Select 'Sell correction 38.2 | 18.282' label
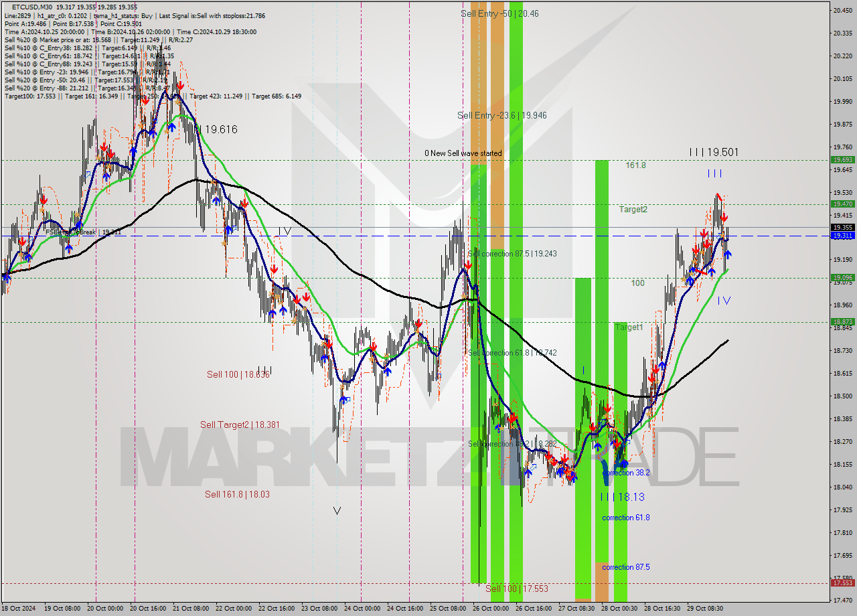857x616 pixels. pyautogui.click(x=512, y=444)
